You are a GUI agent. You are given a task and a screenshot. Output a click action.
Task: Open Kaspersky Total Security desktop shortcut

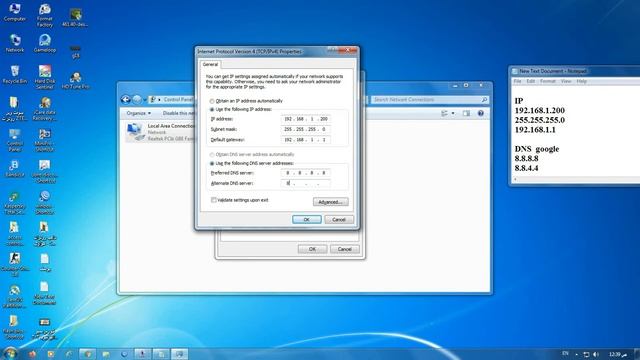15,203
